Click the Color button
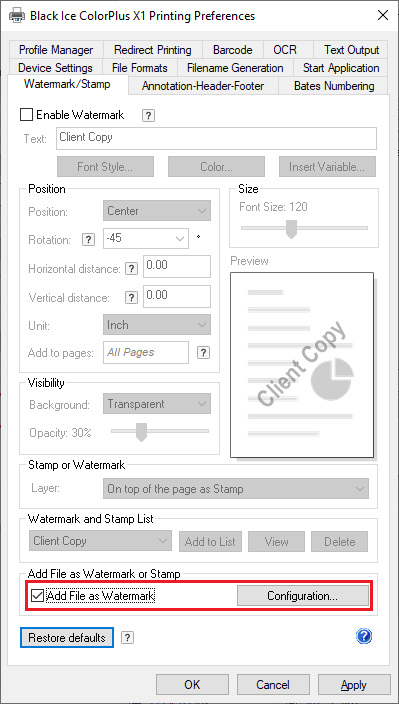Screen dimensions: 399x704 (x=216, y=167)
